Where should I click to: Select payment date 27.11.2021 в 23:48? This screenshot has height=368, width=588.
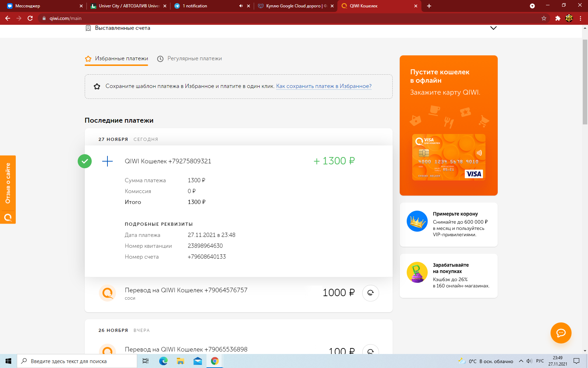212,235
